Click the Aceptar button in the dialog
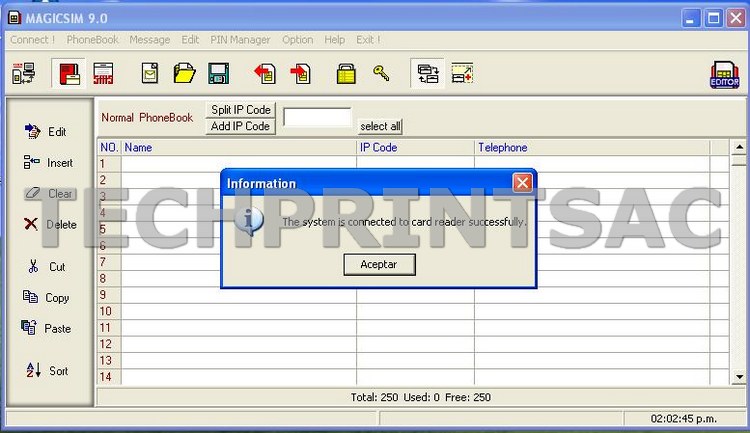 click(379, 265)
